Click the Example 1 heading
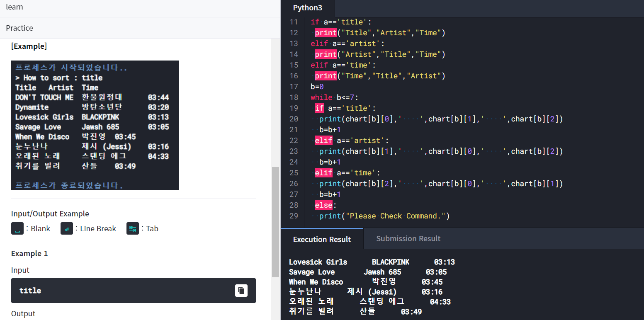 29,253
